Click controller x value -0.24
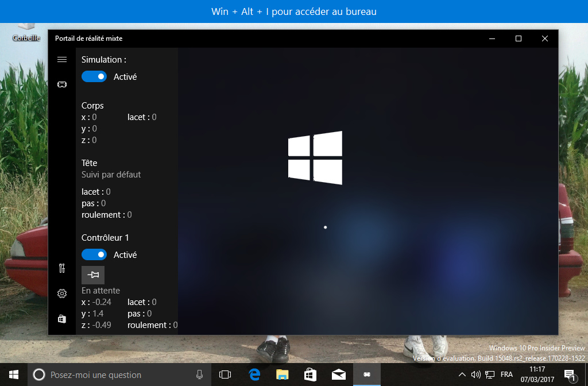This screenshot has width=588, height=386. pos(102,302)
